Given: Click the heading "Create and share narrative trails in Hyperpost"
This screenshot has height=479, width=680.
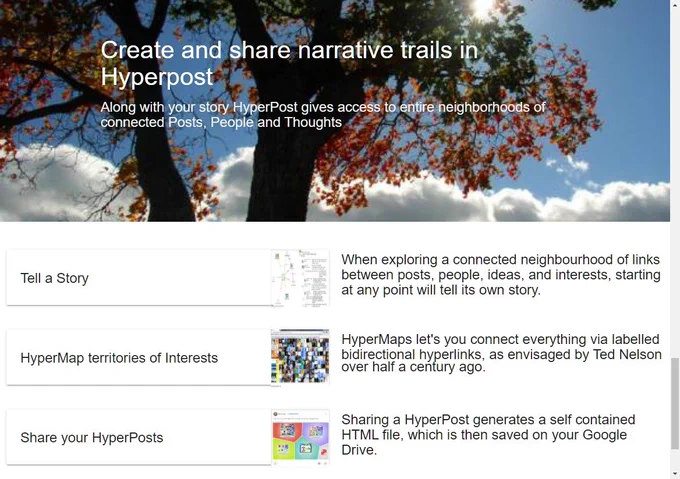Looking at the screenshot, I should [289, 63].
